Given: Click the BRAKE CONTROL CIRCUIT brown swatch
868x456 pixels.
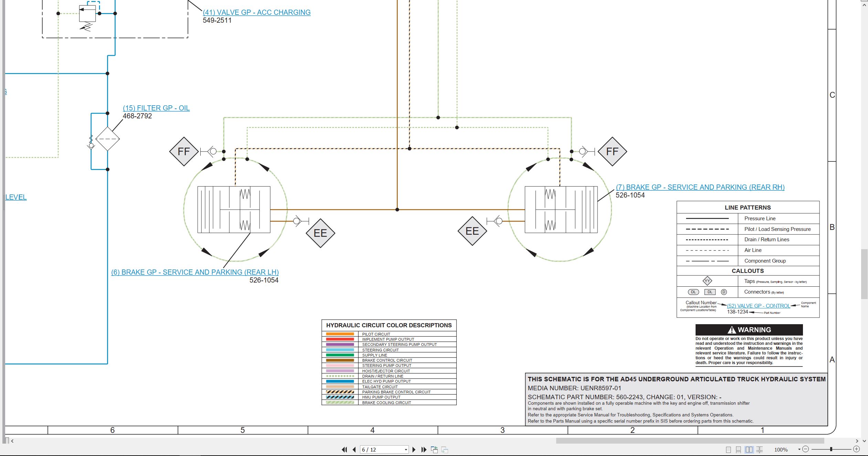Looking at the screenshot, I should pyautogui.click(x=340, y=360).
